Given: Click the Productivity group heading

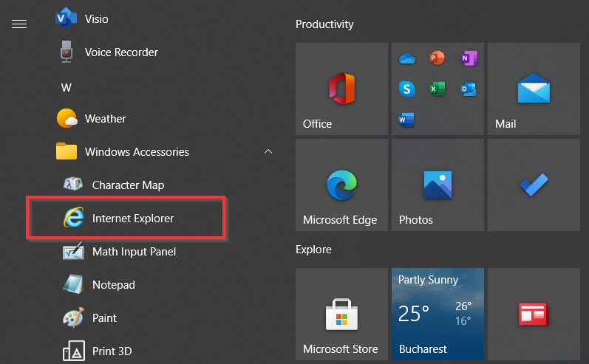Looking at the screenshot, I should tap(324, 24).
